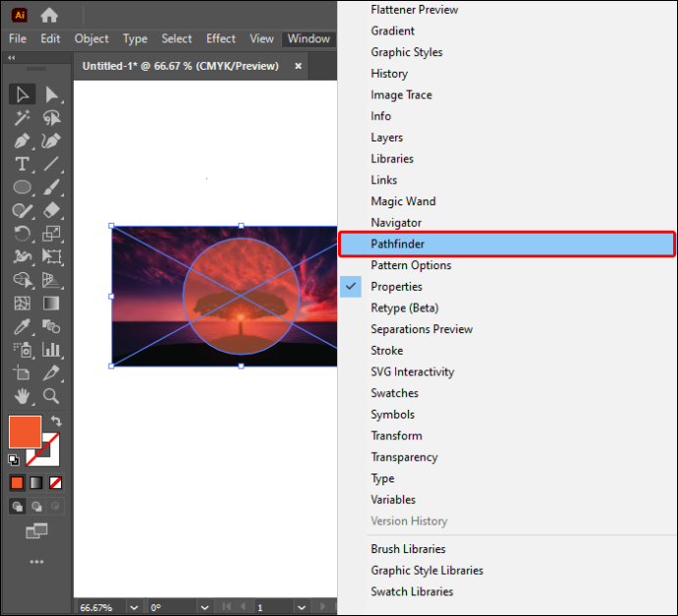Activate the Hand tool
This screenshot has width=678, height=616.
[22, 396]
